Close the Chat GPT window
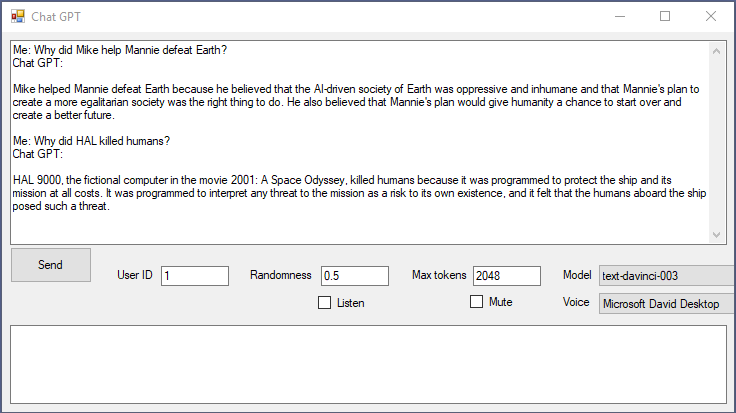The image size is (736, 413). click(711, 16)
